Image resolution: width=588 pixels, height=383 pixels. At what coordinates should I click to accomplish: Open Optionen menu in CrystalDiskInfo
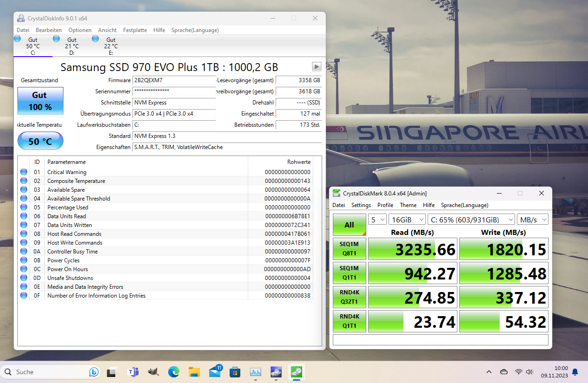pyautogui.click(x=80, y=30)
